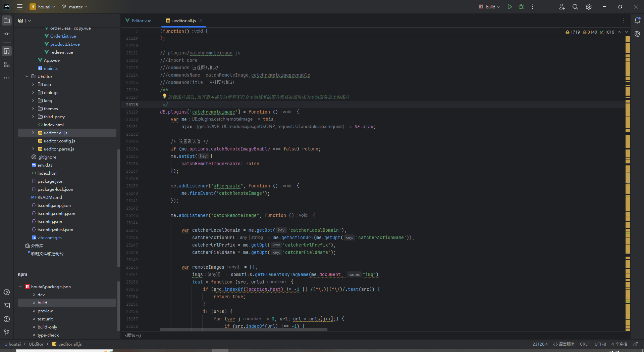Open the master branch dropdown

tap(75, 7)
